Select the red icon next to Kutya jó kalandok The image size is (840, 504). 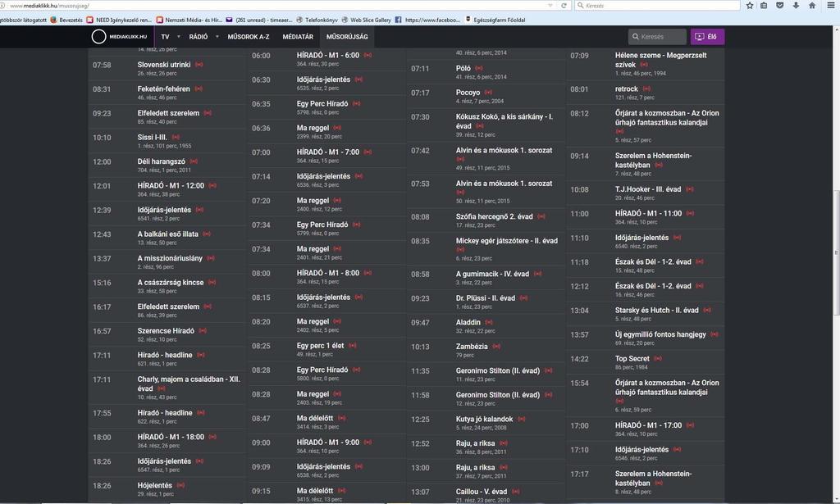click(x=521, y=420)
